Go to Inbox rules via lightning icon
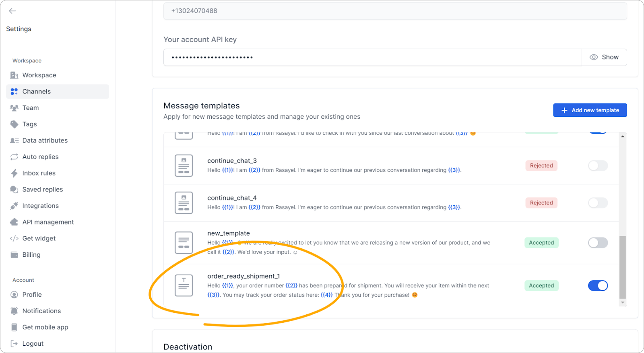Image resolution: width=644 pixels, height=353 pixels. [14, 173]
